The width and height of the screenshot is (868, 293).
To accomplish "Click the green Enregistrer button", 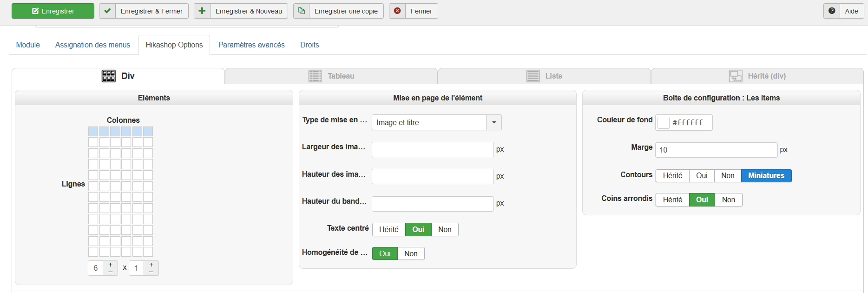I will [x=53, y=11].
